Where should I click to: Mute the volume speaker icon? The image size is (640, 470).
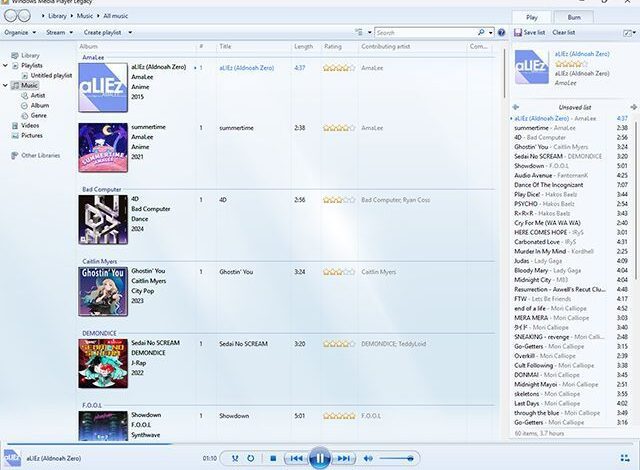tap(368, 458)
